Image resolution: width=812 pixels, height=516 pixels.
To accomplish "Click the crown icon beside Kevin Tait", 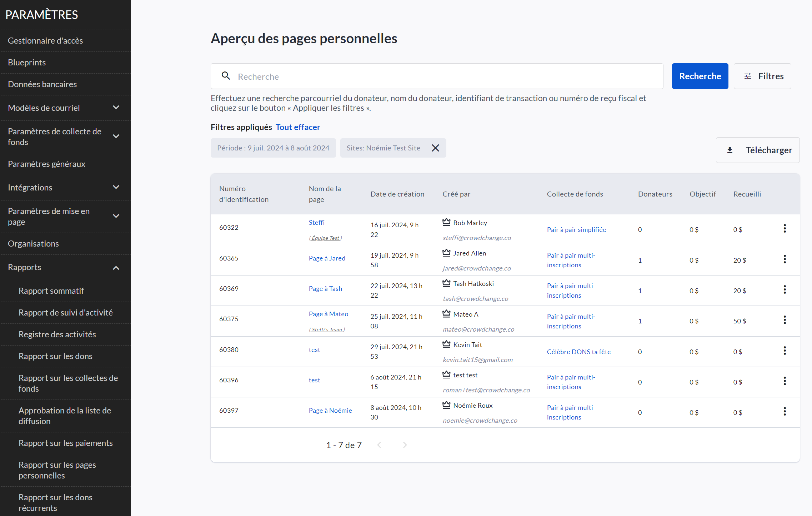I will 446,344.
